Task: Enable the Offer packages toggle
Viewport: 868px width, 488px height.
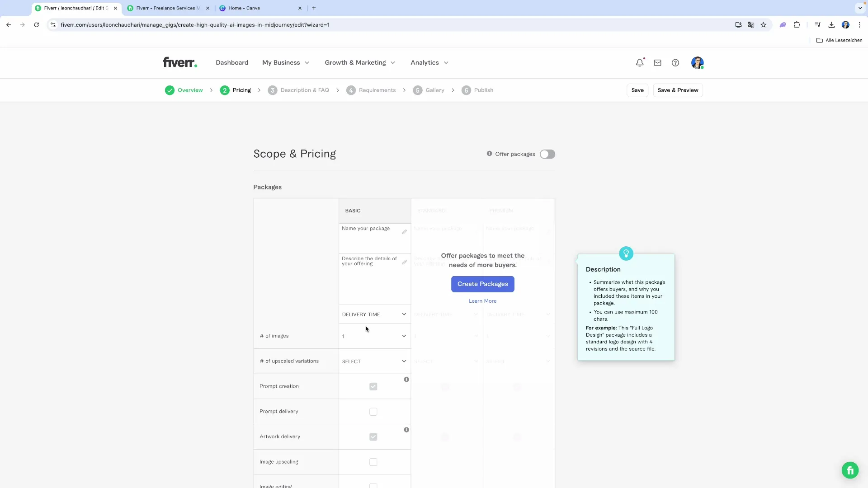Action: [547, 154]
